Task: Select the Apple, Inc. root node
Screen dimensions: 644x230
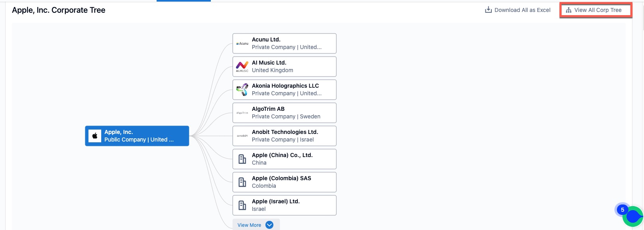Action: 137,136
